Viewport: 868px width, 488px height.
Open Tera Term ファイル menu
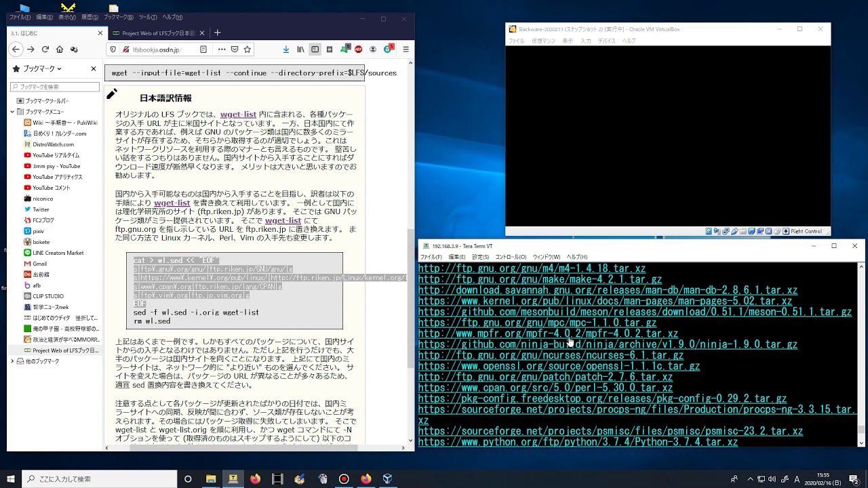(431, 257)
